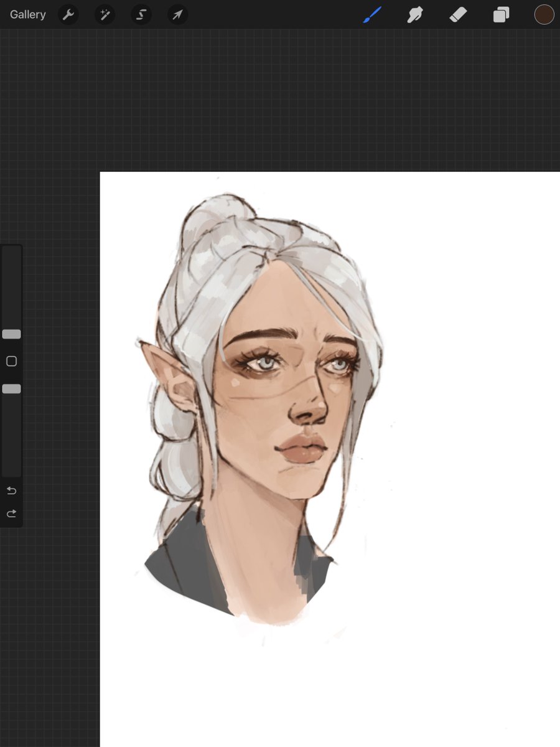
Task: Activate the Selection tool
Action: (140, 14)
